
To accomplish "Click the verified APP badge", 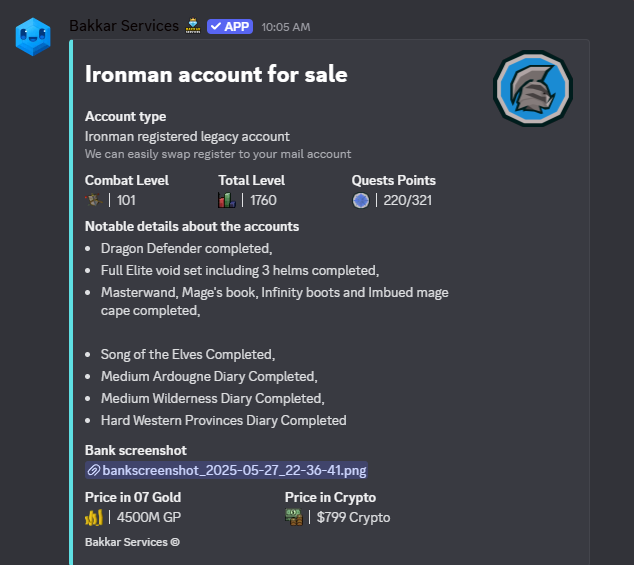I will coord(230,27).
